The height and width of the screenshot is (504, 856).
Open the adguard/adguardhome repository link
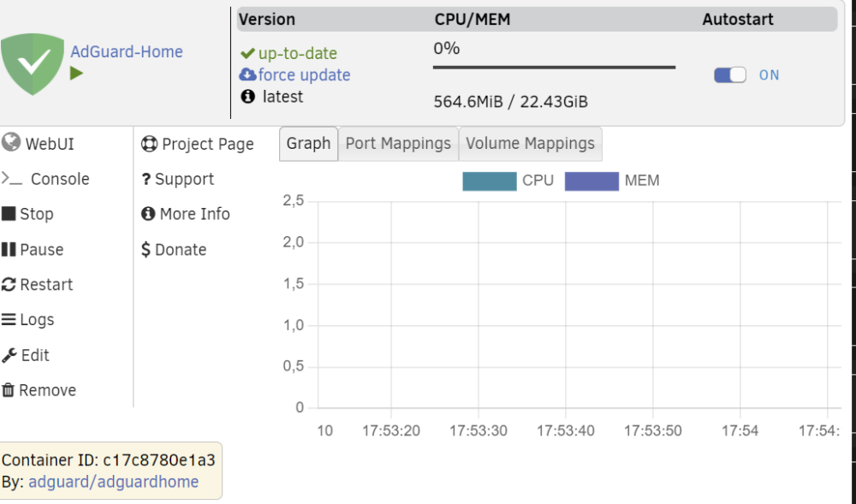(x=114, y=482)
